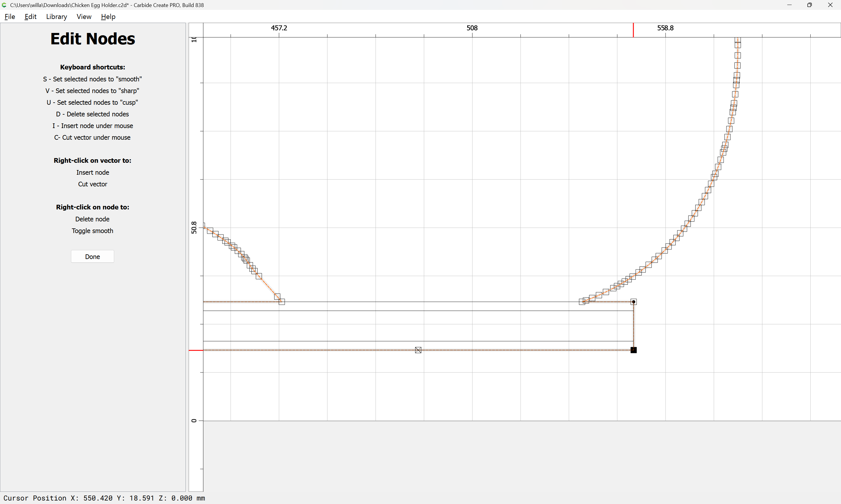Open the Edit menu

(30, 17)
